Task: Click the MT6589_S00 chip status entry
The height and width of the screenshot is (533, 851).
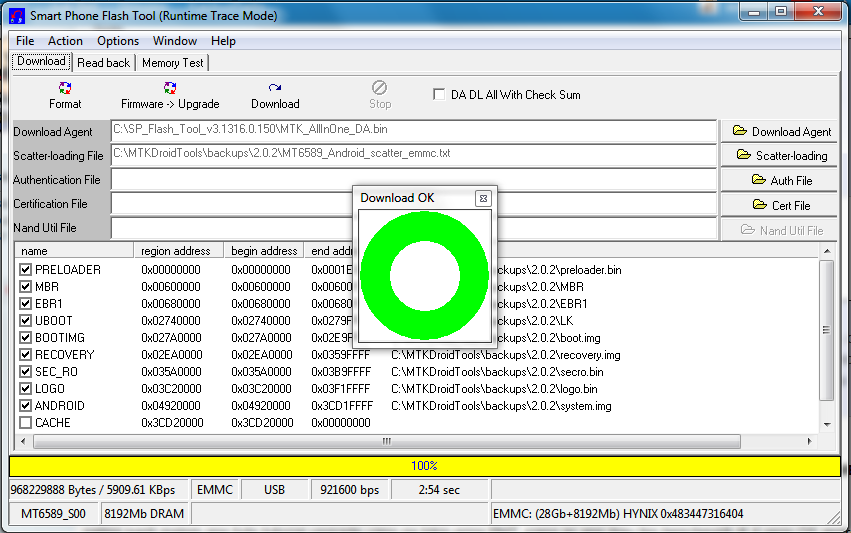Action: click(x=53, y=514)
